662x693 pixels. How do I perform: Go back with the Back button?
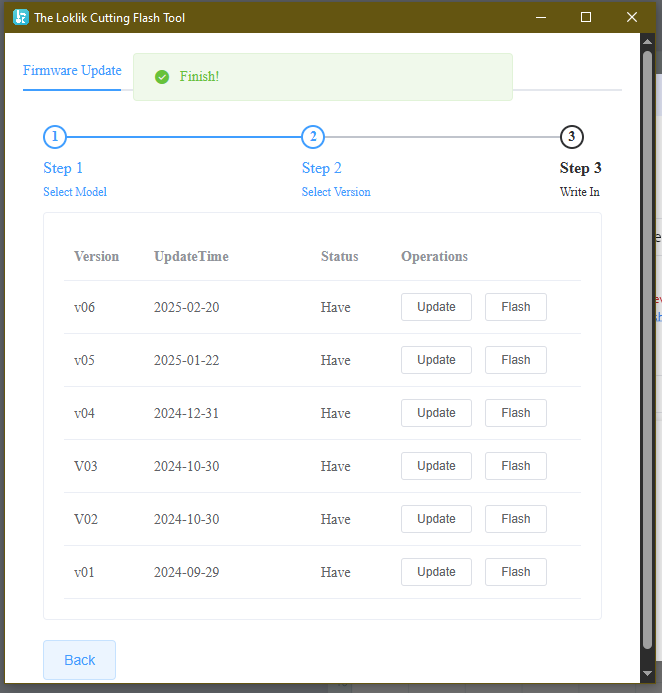click(x=80, y=660)
